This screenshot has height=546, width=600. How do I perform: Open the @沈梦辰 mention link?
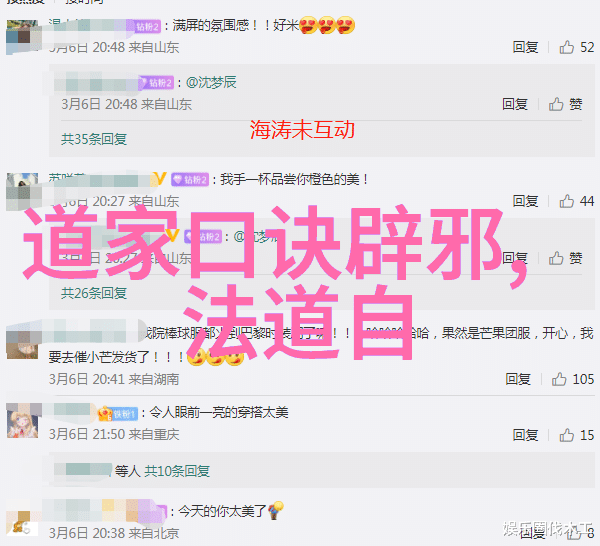tap(211, 82)
